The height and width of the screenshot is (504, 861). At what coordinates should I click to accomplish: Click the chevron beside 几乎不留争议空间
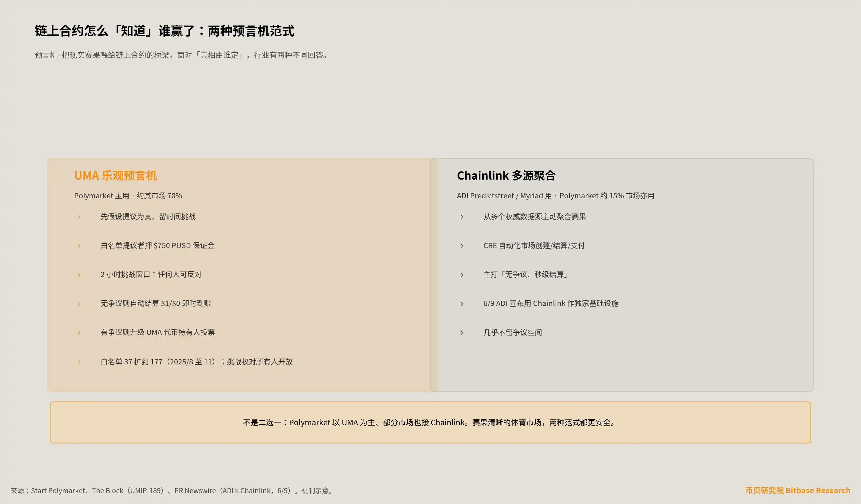coord(462,332)
